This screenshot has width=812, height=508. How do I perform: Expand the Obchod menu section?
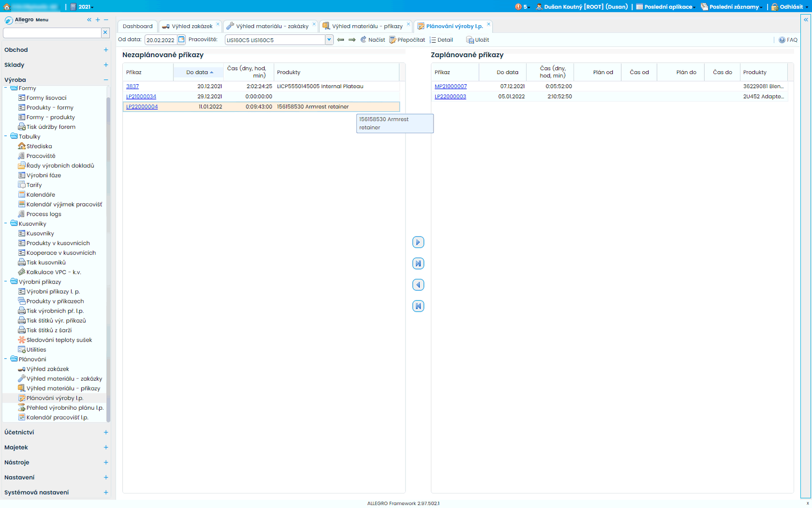[105, 50]
